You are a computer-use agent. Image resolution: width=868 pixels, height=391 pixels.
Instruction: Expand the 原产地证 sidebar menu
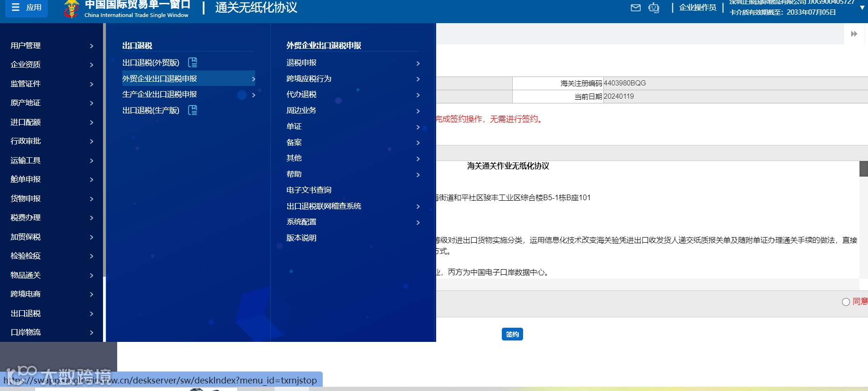[x=52, y=103]
